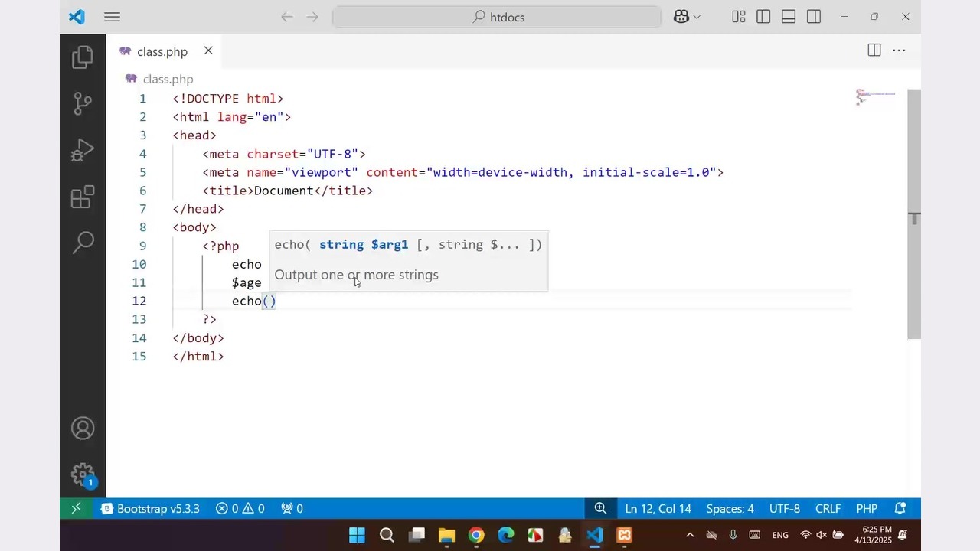Click the PHP language mode in status bar

pyautogui.click(x=867, y=509)
